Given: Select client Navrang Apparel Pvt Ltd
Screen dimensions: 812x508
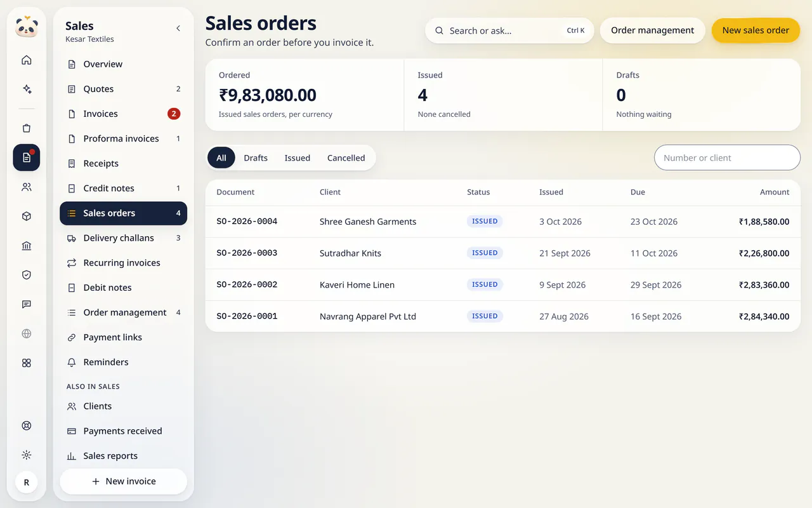Looking at the screenshot, I should pos(368,316).
